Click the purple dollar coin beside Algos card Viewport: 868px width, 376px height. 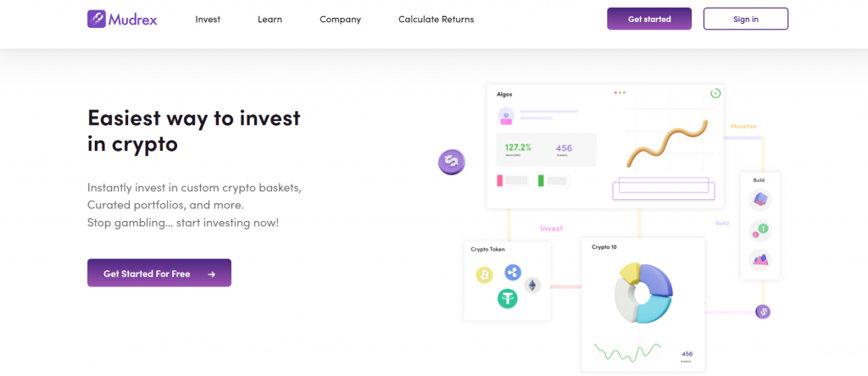coord(452,163)
